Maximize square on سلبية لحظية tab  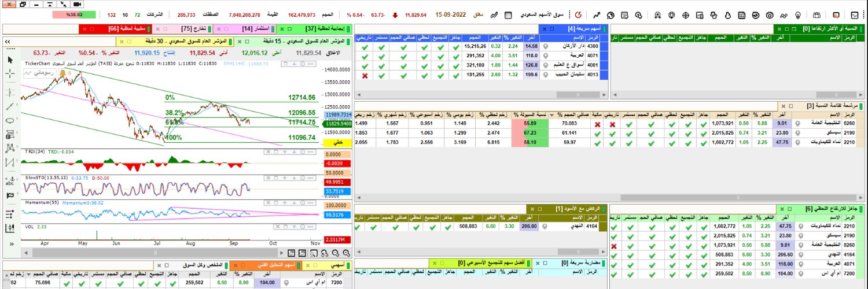[92, 29]
